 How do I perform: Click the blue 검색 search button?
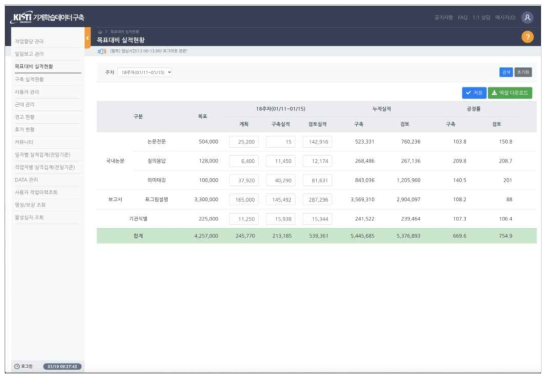[x=506, y=72]
